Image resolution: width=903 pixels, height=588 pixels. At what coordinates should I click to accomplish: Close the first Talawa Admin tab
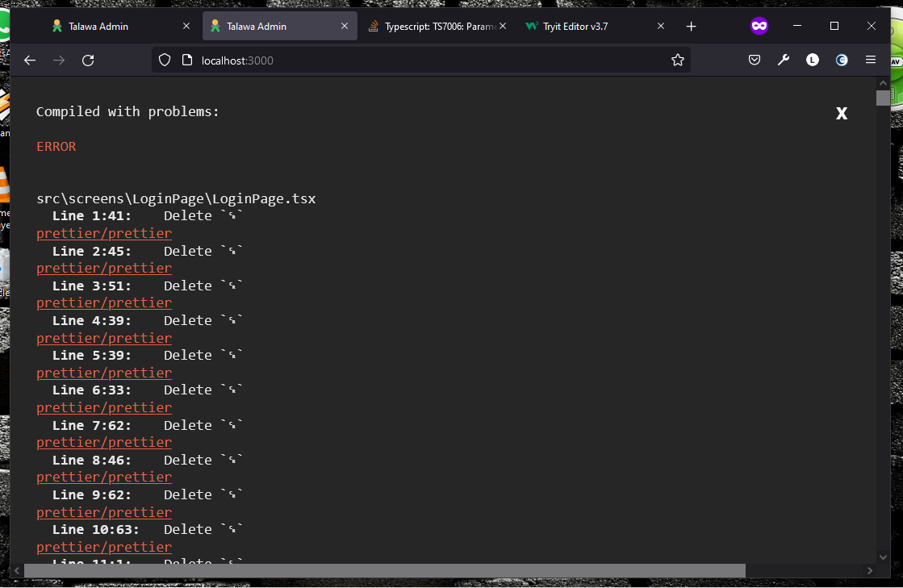pyautogui.click(x=186, y=27)
